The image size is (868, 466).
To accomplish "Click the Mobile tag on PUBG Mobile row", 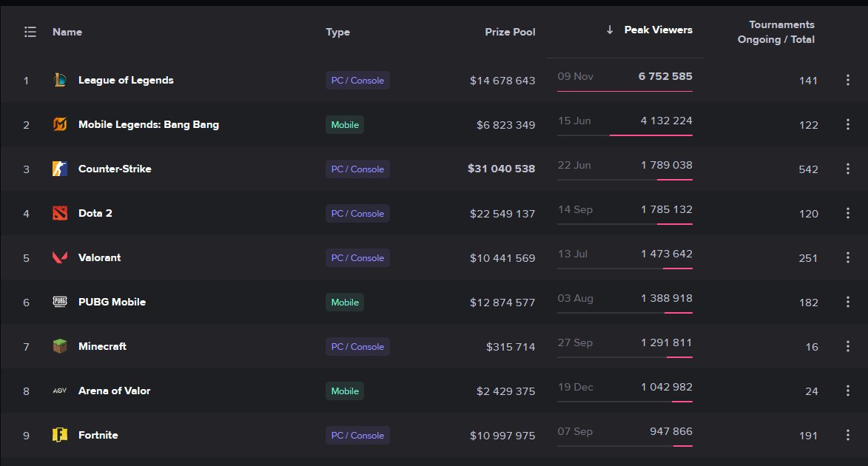I will tap(345, 303).
